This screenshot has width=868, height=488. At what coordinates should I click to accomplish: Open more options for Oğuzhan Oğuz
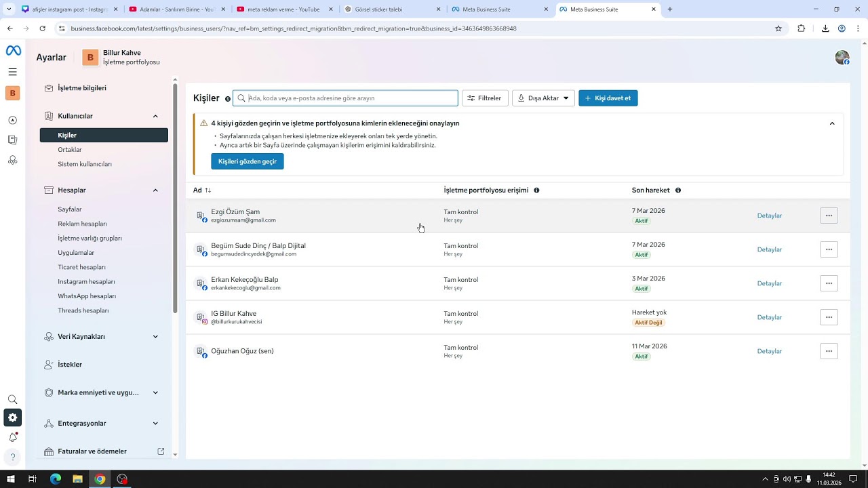click(829, 351)
